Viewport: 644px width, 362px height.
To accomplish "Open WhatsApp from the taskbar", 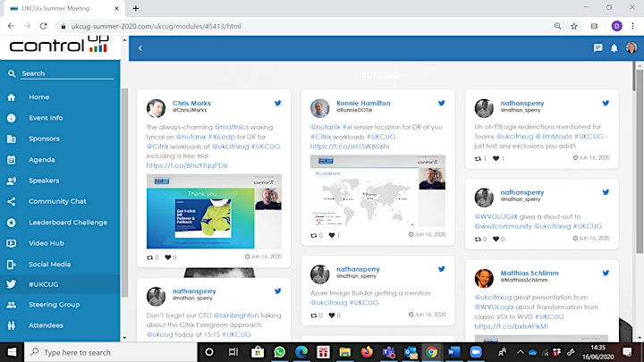I will click(280, 352).
